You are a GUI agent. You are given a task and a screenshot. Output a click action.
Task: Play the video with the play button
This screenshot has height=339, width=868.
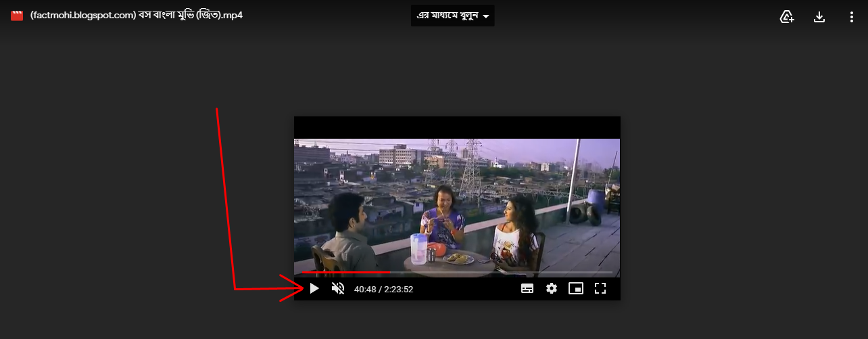[314, 289]
